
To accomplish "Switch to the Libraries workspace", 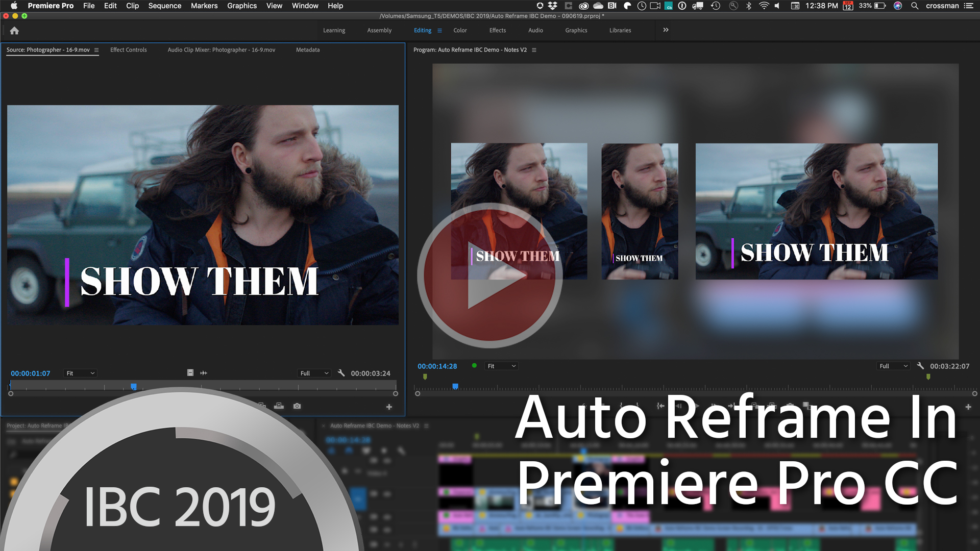I will pyautogui.click(x=620, y=31).
